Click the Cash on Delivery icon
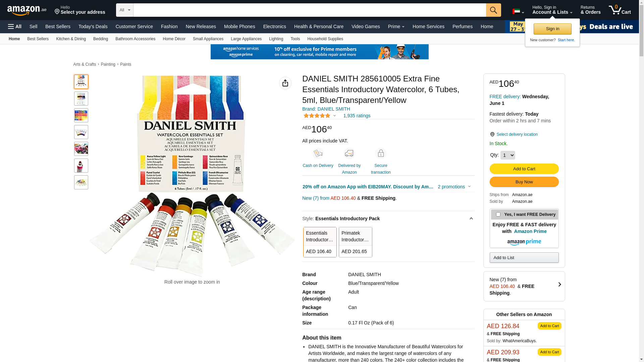The height and width of the screenshot is (362, 644). pos(318,154)
